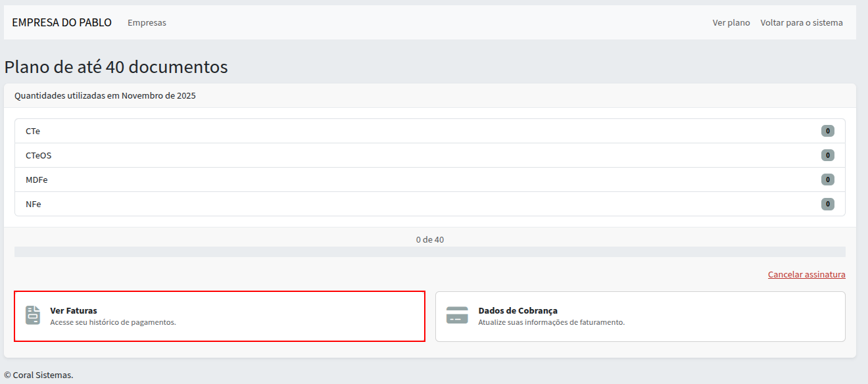Open the Dados de Cobrança title
The image size is (868, 384).
pos(518,310)
